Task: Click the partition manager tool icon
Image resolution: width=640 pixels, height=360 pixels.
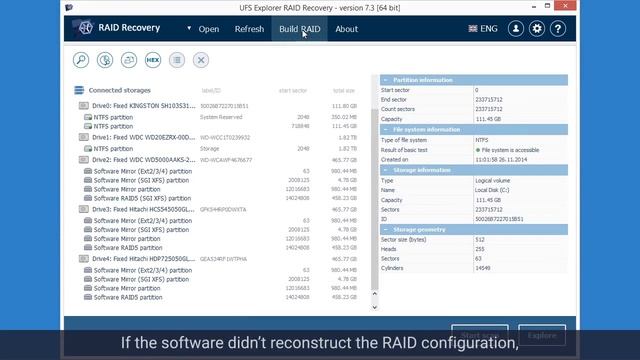Action: click(105, 60)
